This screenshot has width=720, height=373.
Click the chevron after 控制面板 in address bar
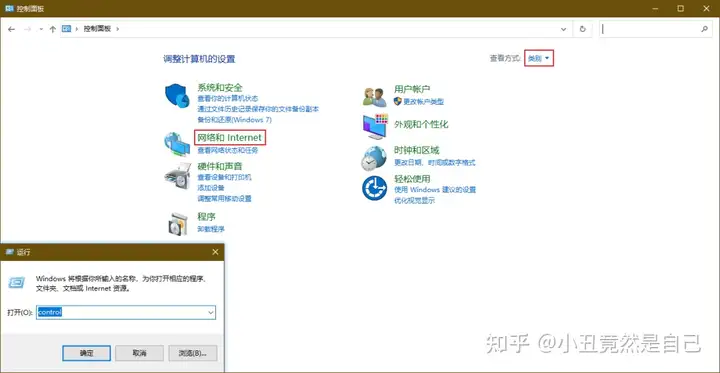pos(118,29)
